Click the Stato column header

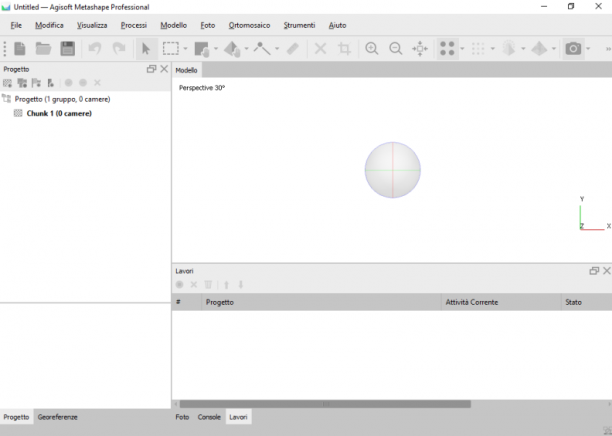[586, 302]
